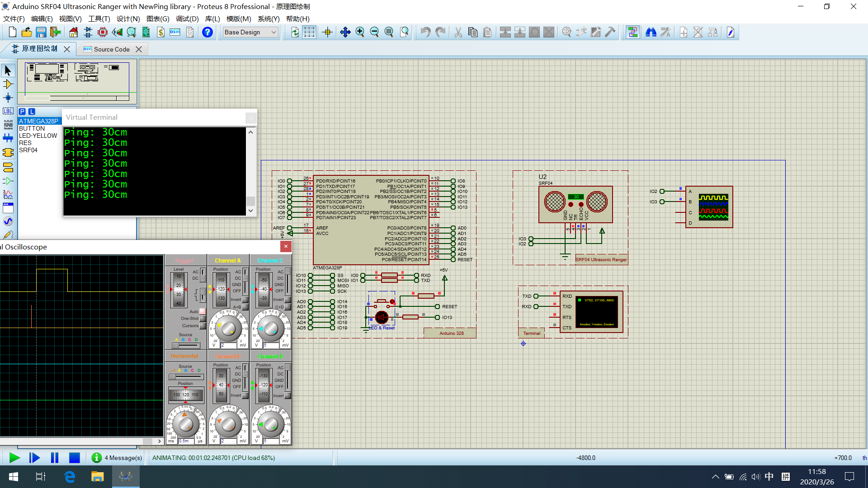Click the Zoom Out magnifier
This screenshot has width=868, height=488.
tap(374, 32)
